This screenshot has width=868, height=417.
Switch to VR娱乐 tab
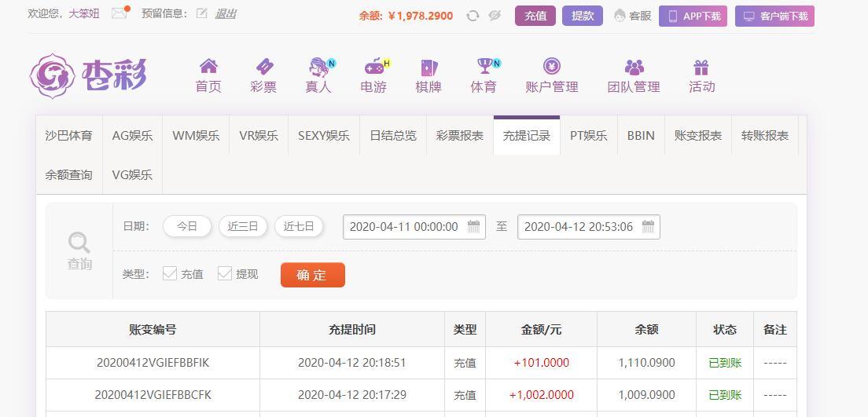[259, 136]
